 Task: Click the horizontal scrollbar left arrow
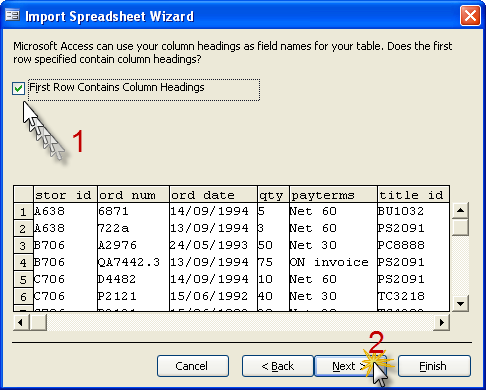(x=21, y=322)
